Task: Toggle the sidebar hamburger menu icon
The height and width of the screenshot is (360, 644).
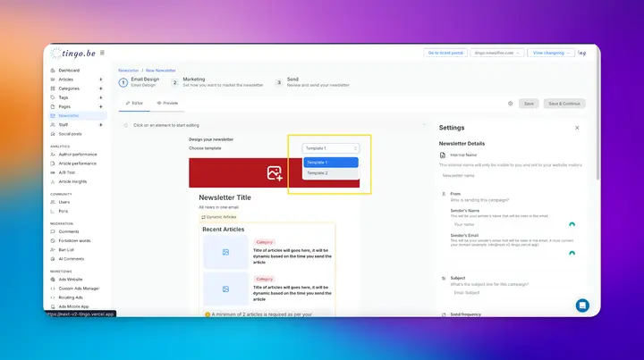Action: 102,53
